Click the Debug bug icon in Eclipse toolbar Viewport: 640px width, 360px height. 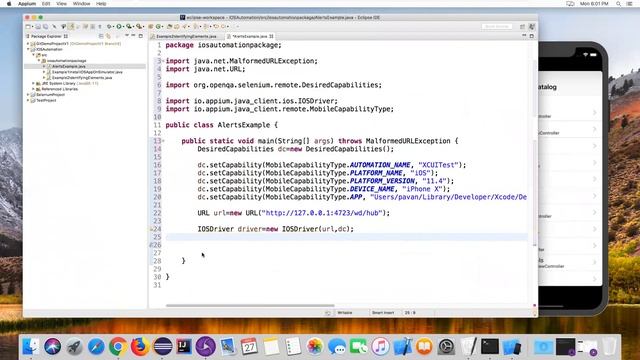[109, 27]
